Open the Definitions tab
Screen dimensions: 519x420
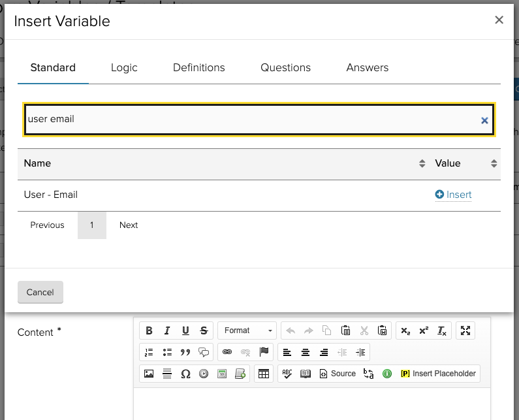[199, 67]
